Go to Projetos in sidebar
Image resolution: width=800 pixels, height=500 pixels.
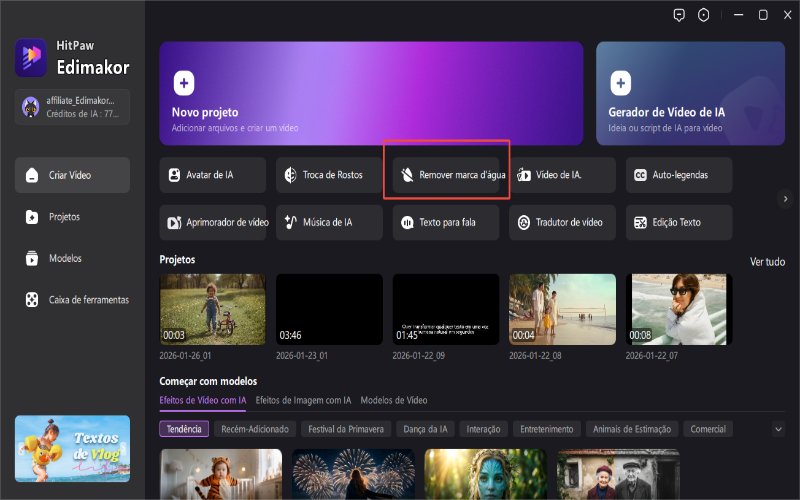[x=64, y=216]
